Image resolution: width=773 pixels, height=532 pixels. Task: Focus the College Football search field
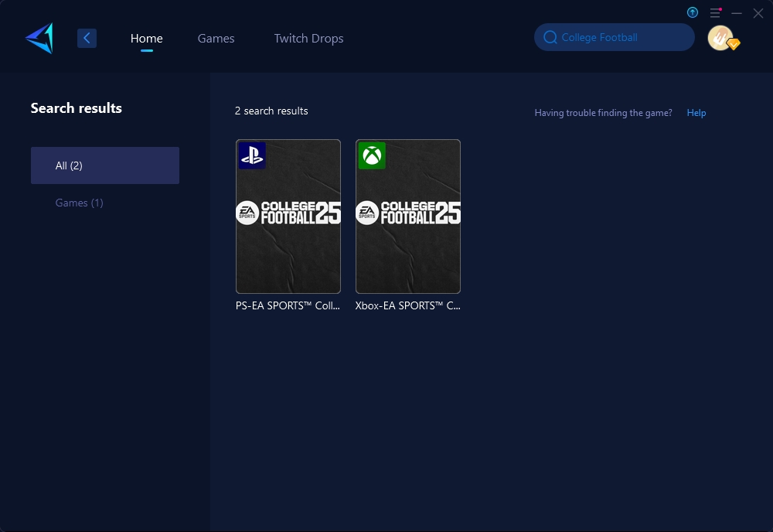615,37
